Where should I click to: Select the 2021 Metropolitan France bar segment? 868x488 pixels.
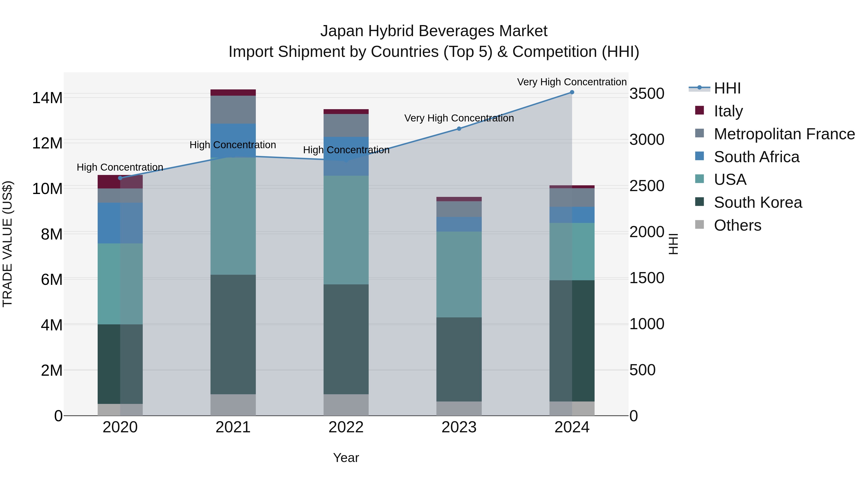tap(233, 110)
